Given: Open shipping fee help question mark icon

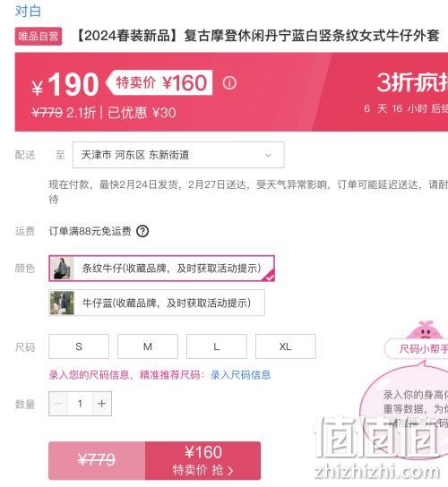Looking at the screenshot, I should (142, 231).
